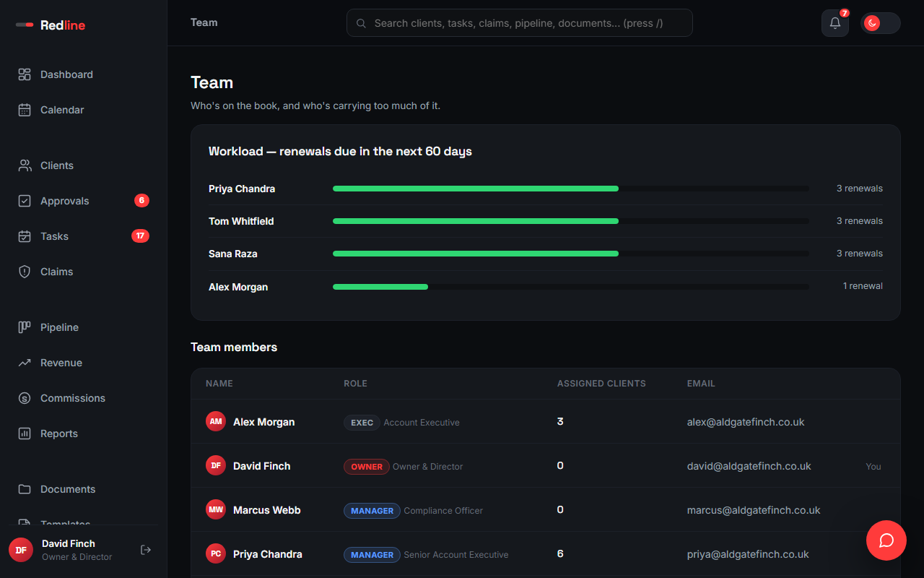
Task: Go to the Calendar page
Action: tap(84, 110)
